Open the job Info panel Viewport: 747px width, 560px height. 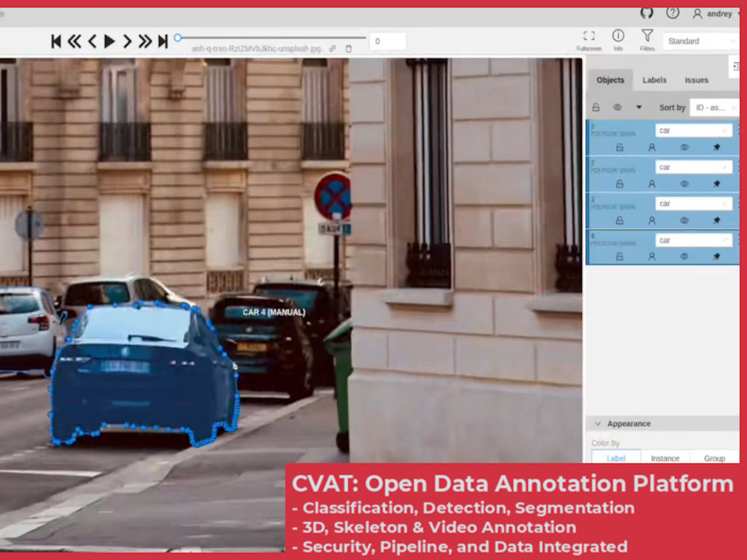[618, 40]
